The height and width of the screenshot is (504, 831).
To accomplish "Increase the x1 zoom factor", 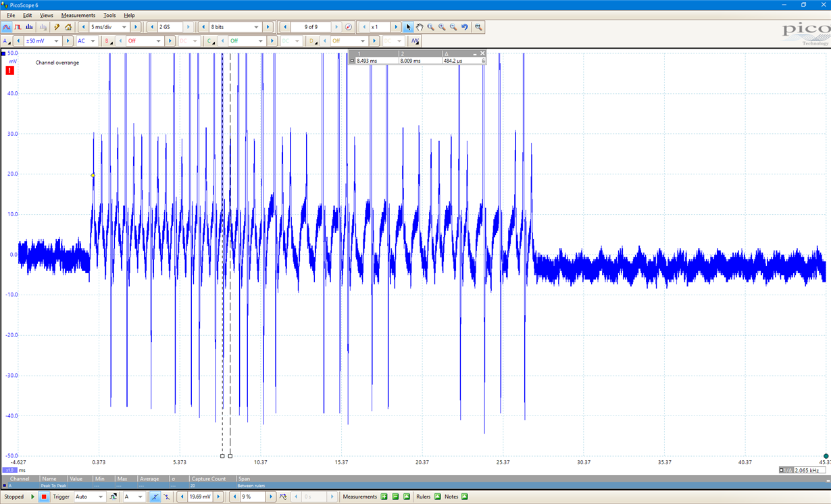I will (x=396, y=27).
